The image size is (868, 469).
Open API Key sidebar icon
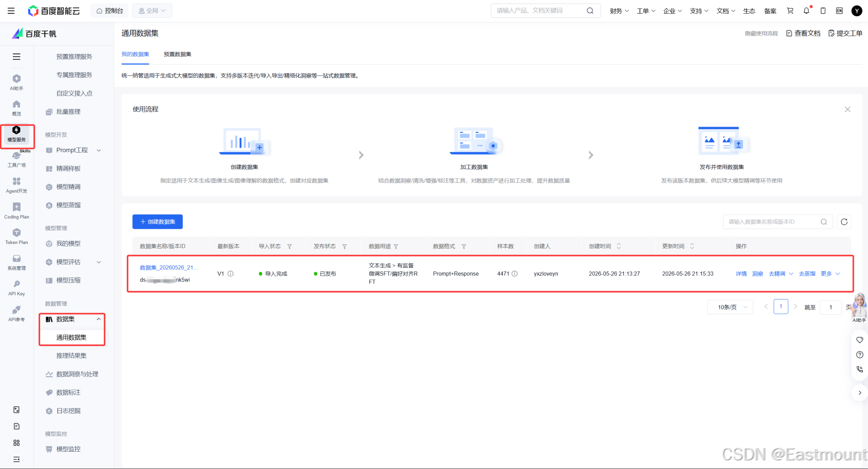click(x=16, y=288)
